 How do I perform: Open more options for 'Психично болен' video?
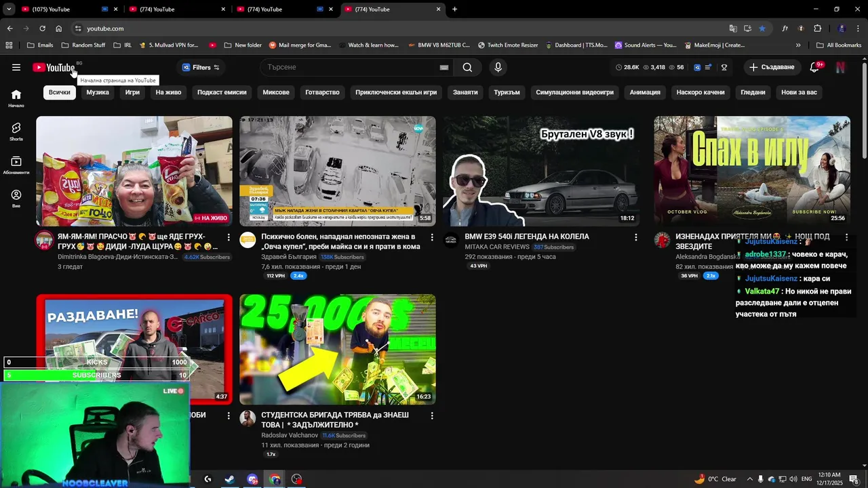pos(432,237)
